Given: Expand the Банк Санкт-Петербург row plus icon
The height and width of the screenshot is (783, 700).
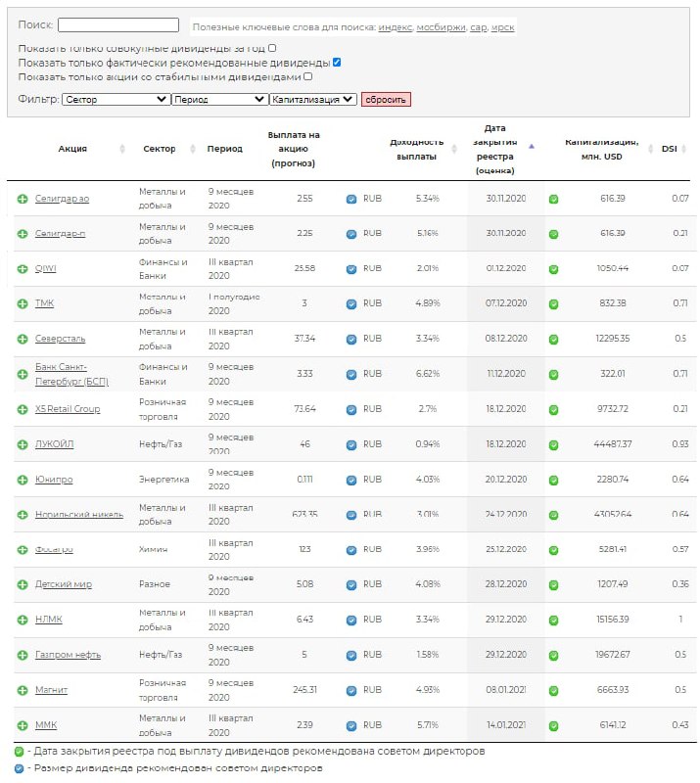Looking at the screenshot, I should click(23, 374).
